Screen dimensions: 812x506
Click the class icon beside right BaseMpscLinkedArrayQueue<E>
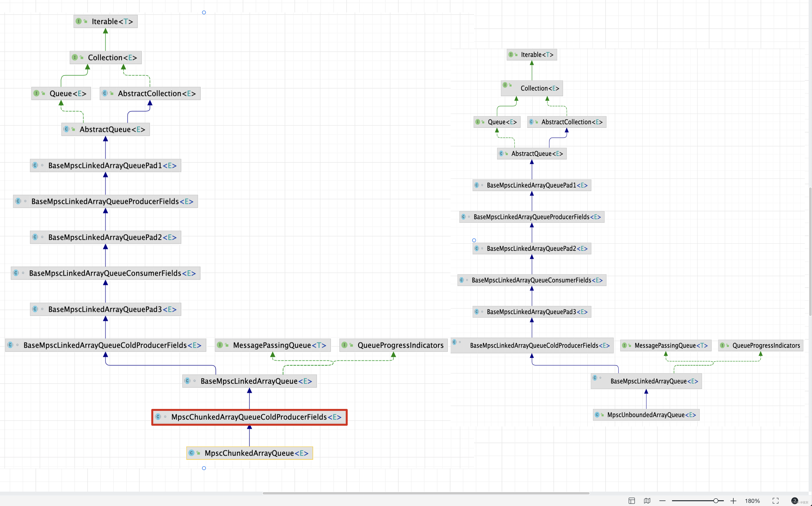(x=595, y=378)
